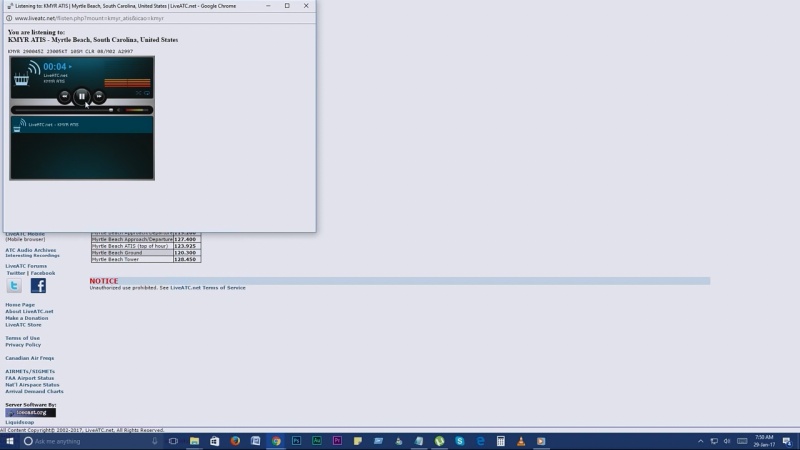Open the Windows Store taskbar icon

[x=215, y=441]
